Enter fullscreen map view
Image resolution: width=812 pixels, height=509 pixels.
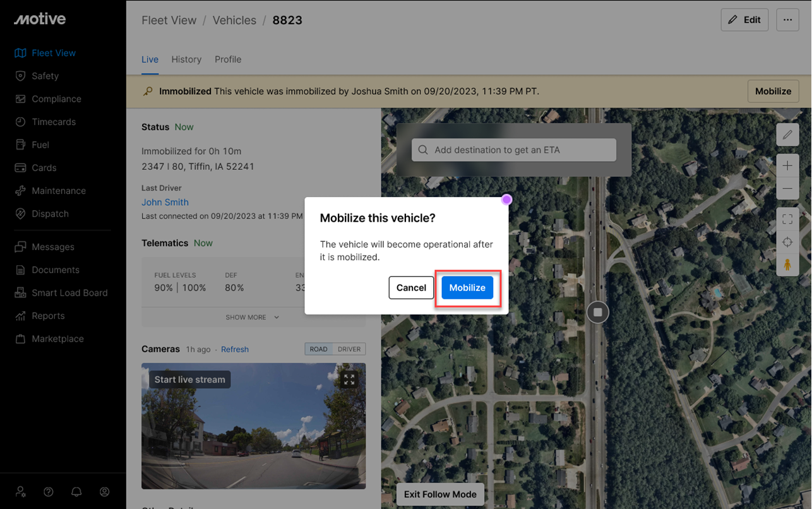[787, 220]
